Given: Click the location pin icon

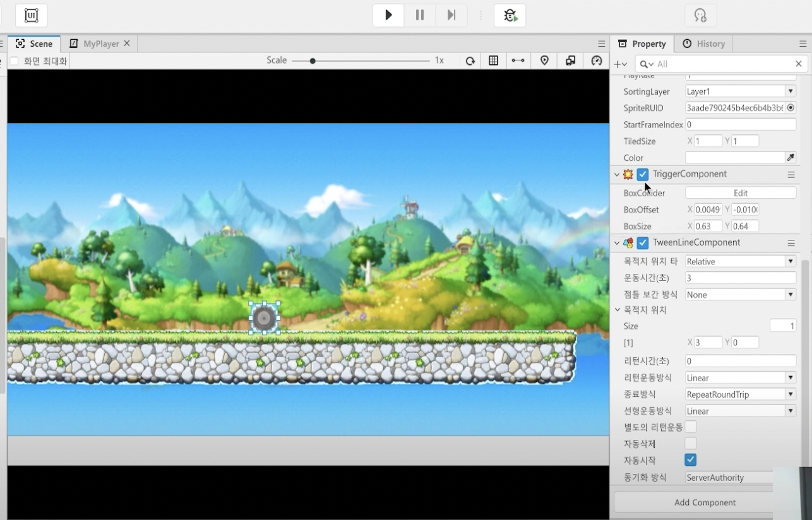Looking at the screenshot, I should tap(544, 61).
